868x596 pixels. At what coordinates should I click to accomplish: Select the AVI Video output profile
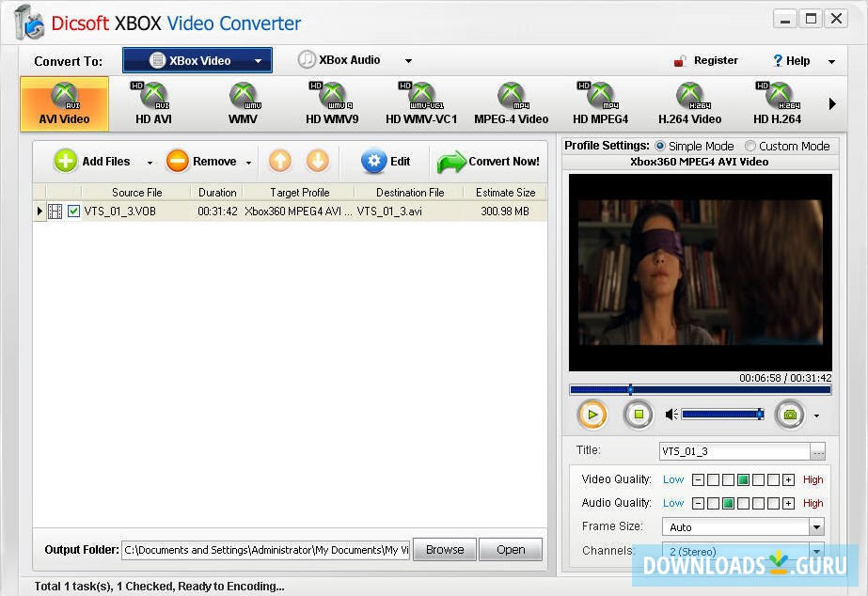pos(64,102)
